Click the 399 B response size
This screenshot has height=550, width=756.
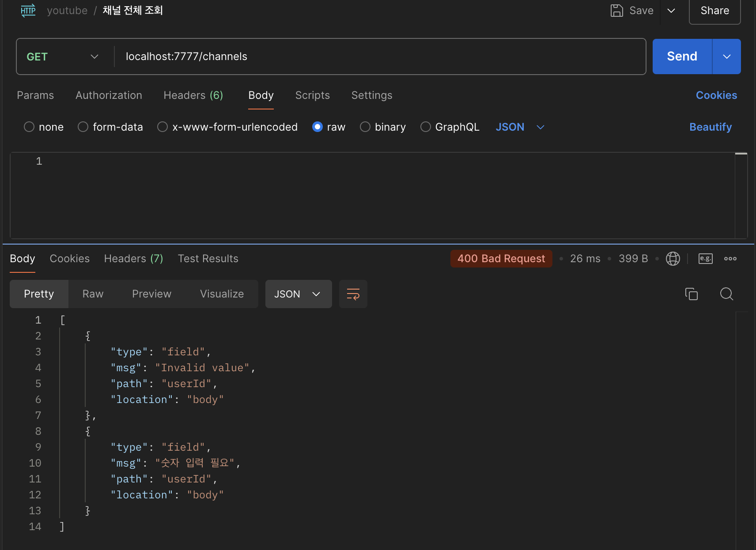[x=633, y=259]
